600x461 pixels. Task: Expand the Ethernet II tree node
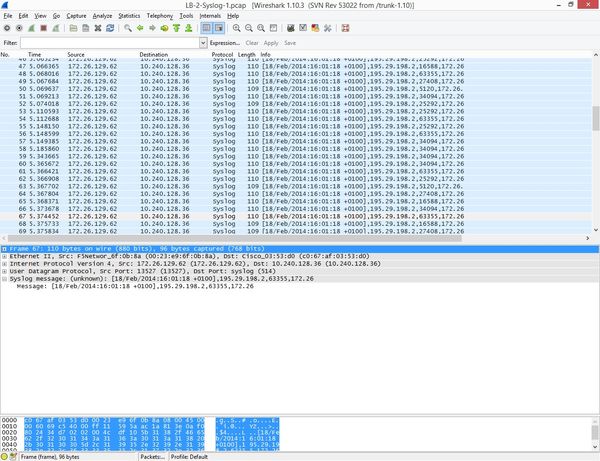pyautogui.click(x=5, y=255)
